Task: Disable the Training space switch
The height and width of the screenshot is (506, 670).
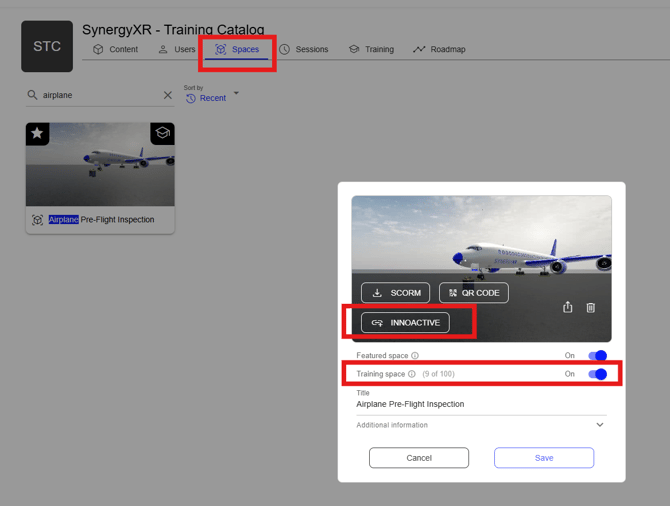Action: point(597,374)
